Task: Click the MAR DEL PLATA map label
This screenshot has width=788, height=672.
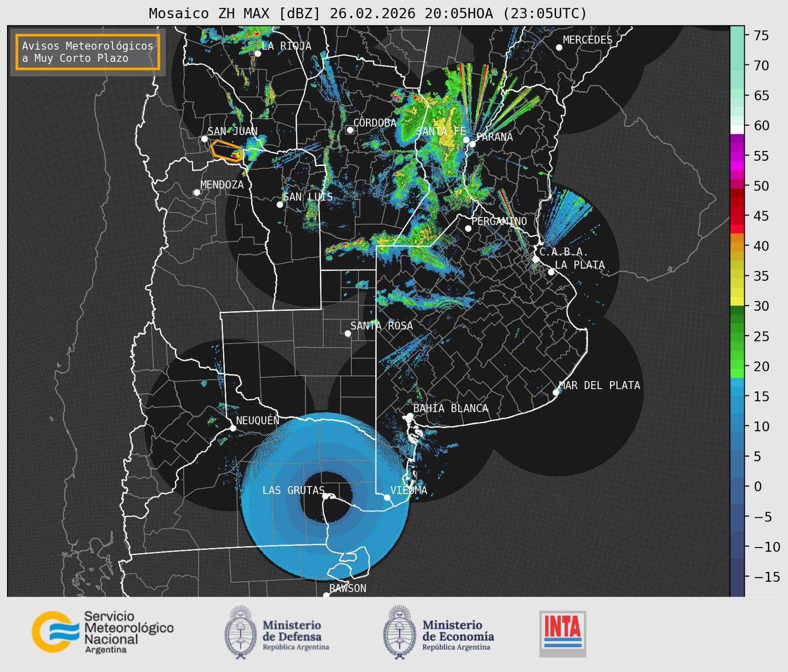Action: (x=599, y=386)
